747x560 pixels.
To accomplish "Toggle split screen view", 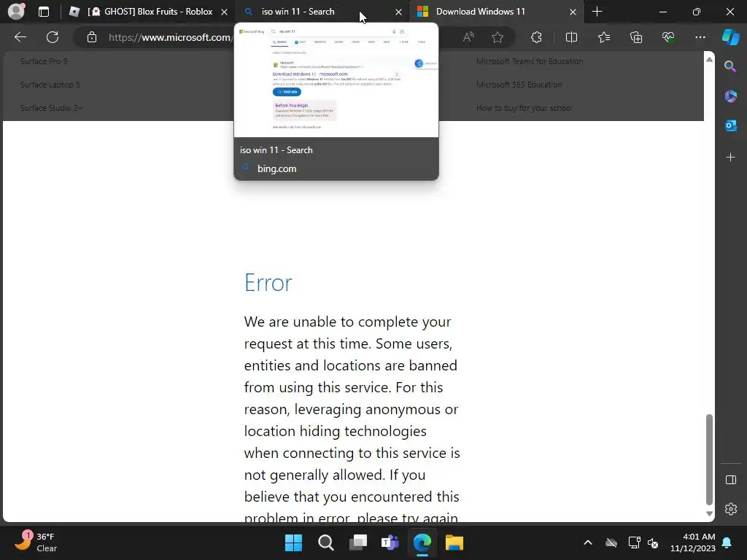I will point(571,37).
